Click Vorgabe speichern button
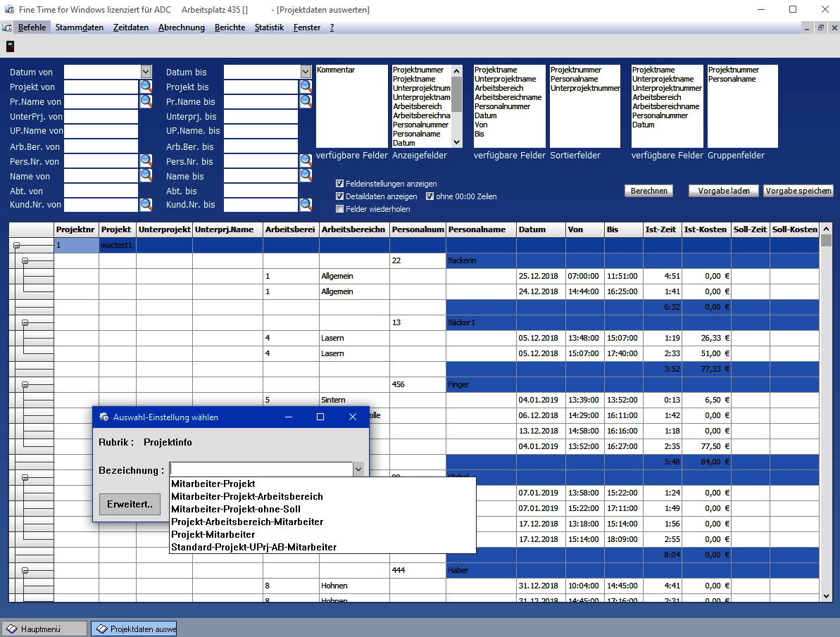The width and height of the screenshot is (840, 637). pos(798,191)
